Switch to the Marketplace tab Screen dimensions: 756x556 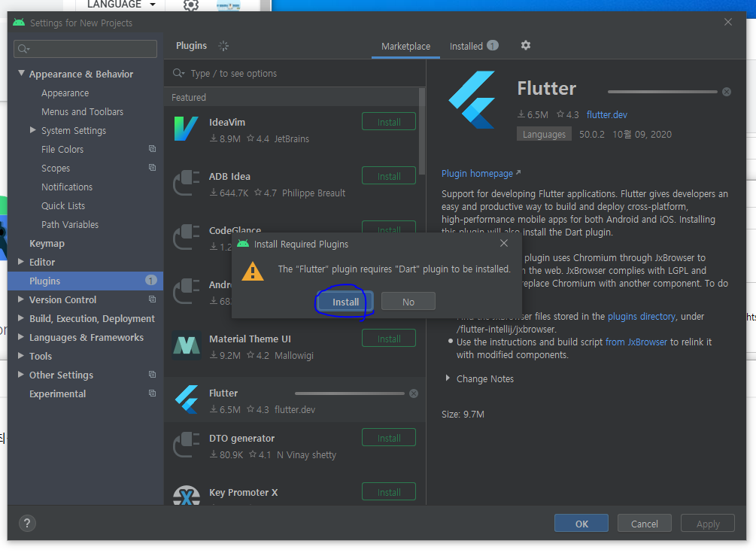pos(405,47)
